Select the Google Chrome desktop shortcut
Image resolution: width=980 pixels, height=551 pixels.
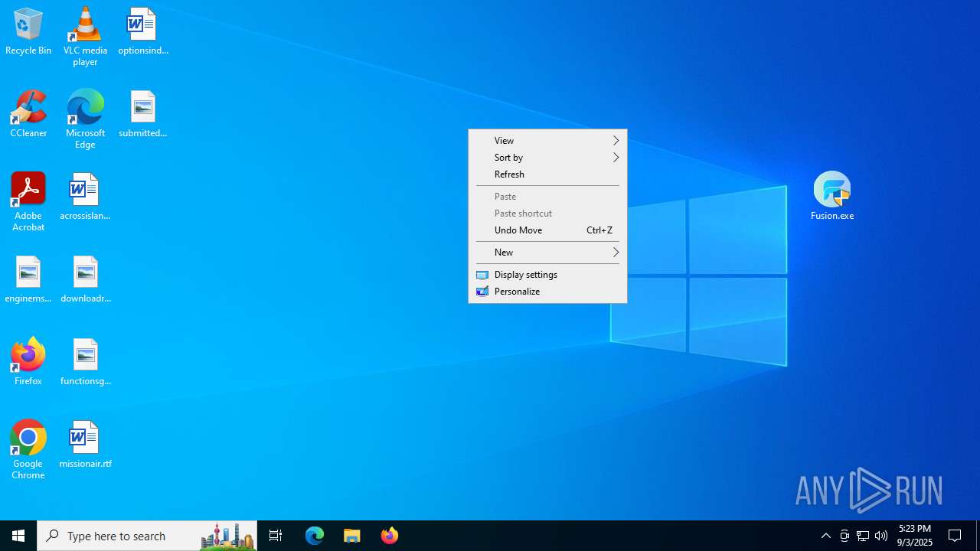(x=28, y=450)
